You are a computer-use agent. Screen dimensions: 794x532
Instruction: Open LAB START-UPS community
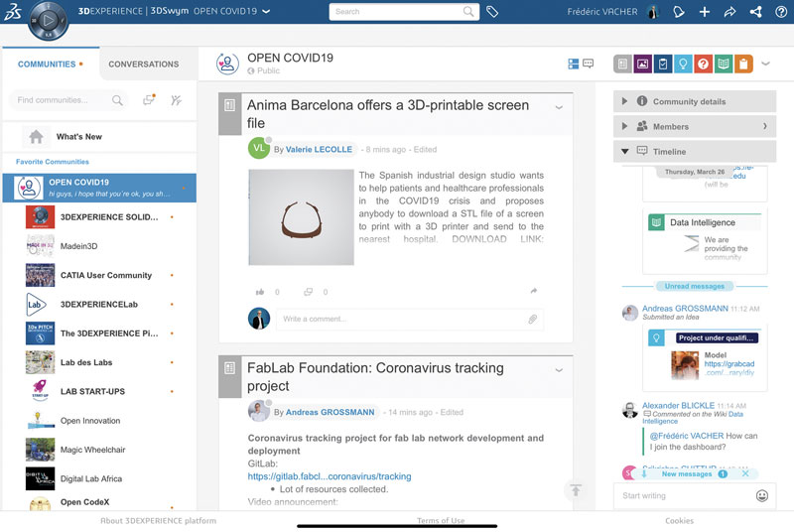click(x=99, y=391)
